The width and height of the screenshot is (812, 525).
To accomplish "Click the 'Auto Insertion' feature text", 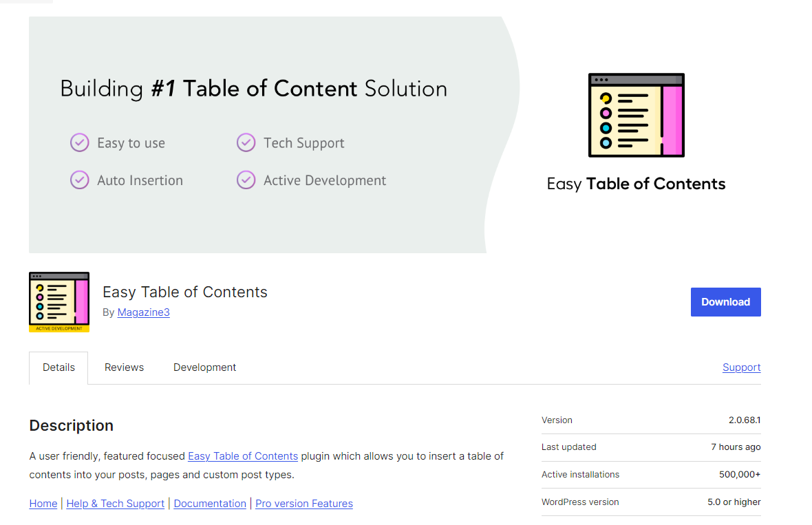I will tap(140, 180).
